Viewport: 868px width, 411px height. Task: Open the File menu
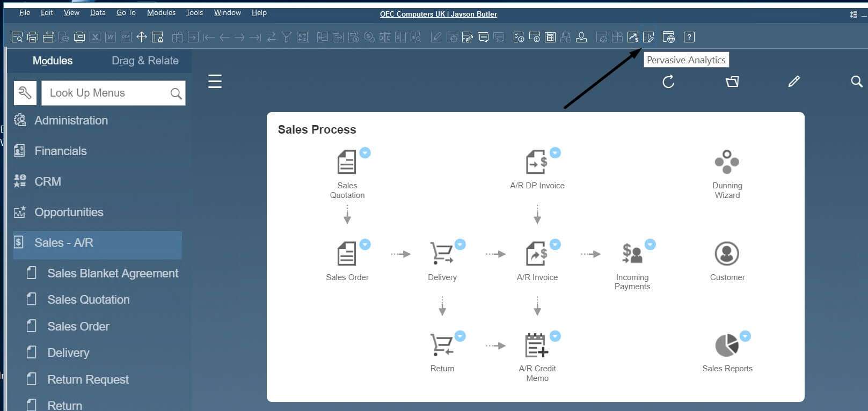coord(25,12)
